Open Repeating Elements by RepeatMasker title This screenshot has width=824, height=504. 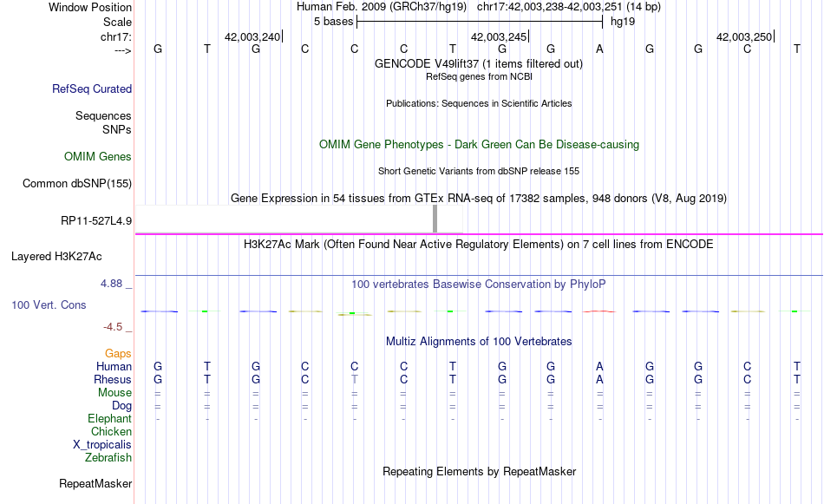480,471
